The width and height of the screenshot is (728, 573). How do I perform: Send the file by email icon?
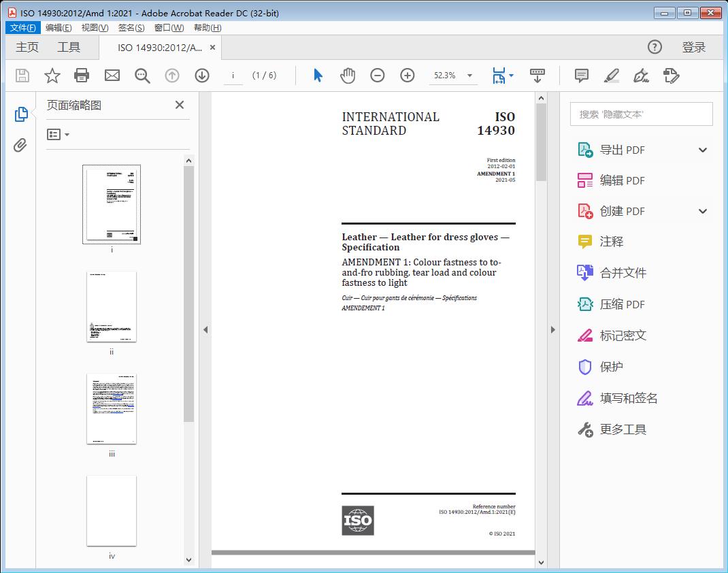[x=112, y=76]
